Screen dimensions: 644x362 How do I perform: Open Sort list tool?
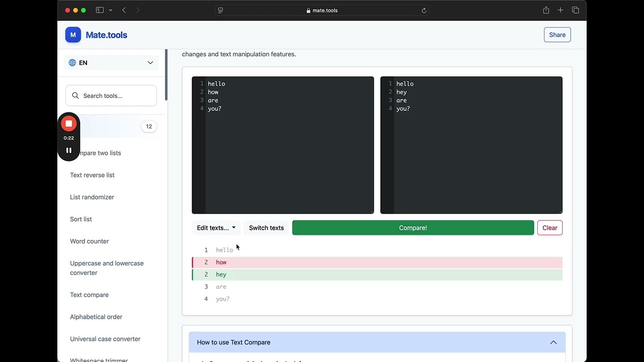(81, 219)
